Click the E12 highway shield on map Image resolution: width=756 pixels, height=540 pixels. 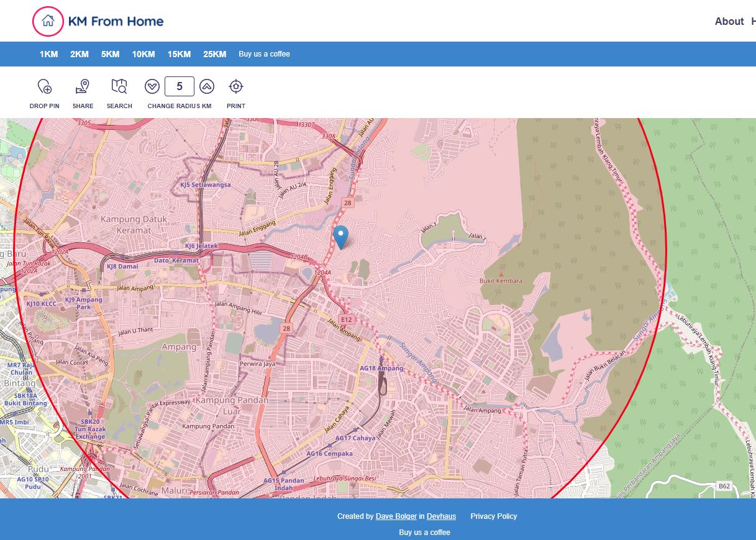click(x=347, y=320)
